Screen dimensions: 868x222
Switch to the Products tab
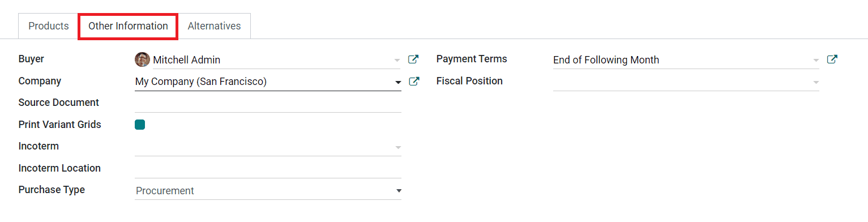coord(49,26)
